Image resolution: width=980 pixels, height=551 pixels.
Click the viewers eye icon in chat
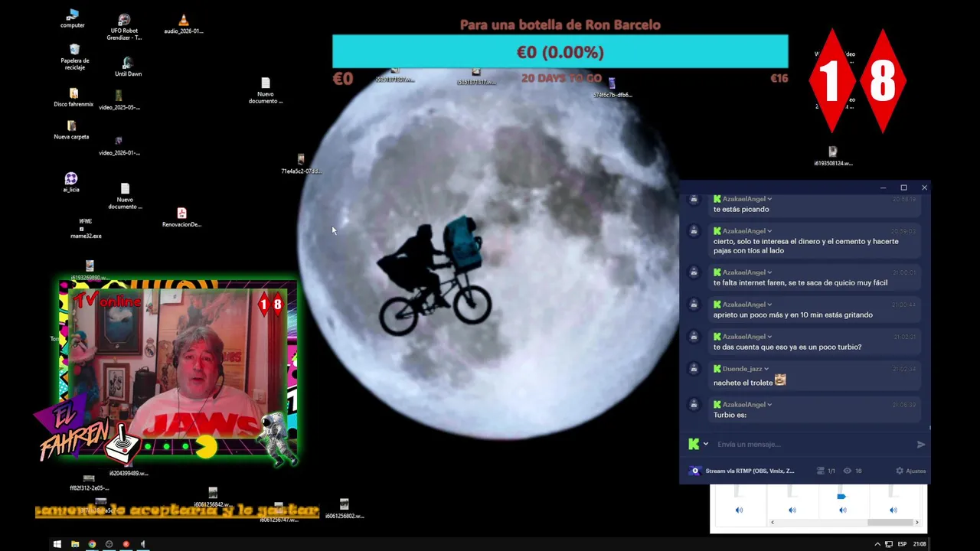847,471
